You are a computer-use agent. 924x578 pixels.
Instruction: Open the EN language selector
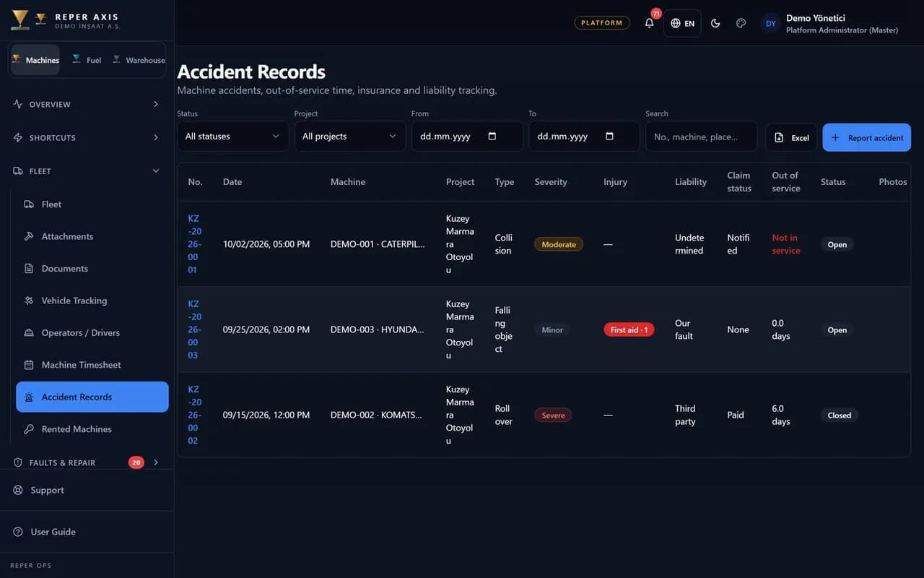(x=682, y=23)
